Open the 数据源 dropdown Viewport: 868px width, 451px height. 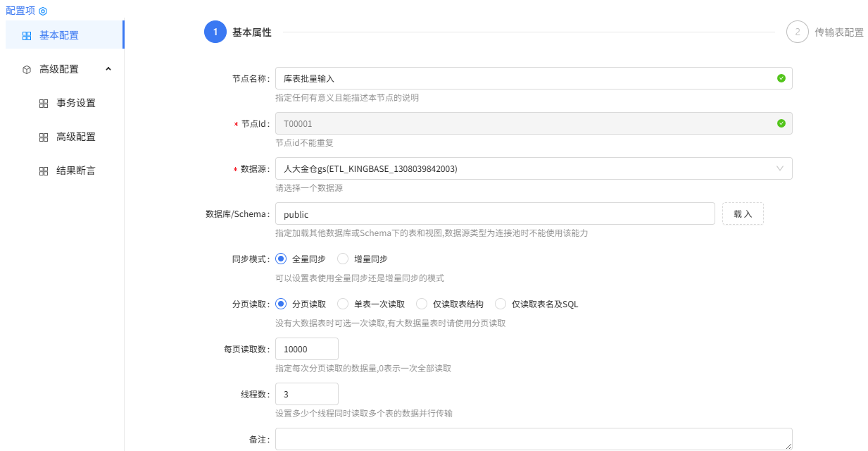pos(534,168)
